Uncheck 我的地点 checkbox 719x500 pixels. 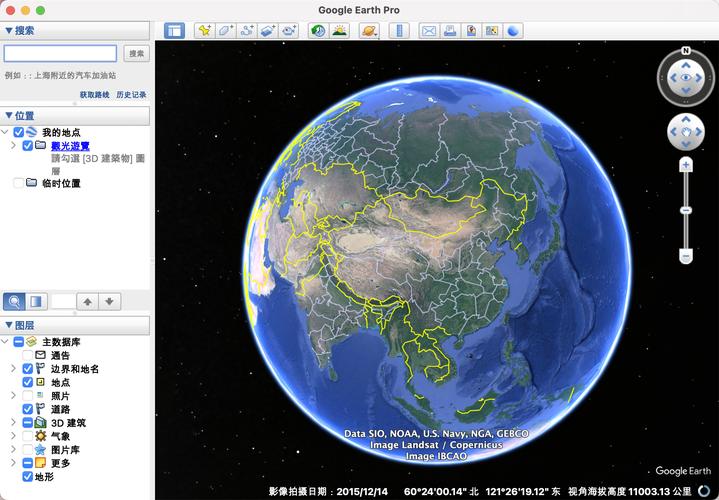pos(18,132)
